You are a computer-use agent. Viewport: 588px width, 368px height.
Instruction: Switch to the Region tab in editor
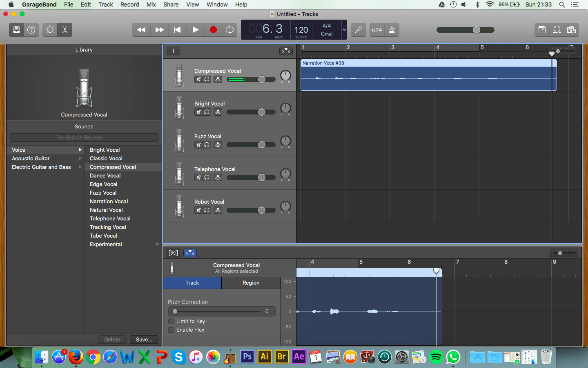coord(251,283)
